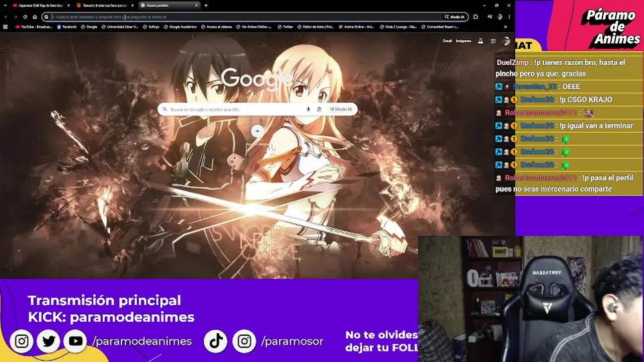Close the Japanese Chill Rap tab
Viewport: 644px width, 362px height.
pos(68,5)
